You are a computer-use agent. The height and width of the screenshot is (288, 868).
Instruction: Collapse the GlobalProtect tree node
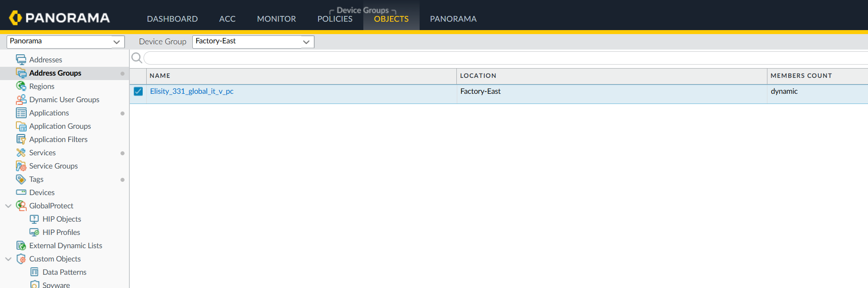[x=8, y=206]
